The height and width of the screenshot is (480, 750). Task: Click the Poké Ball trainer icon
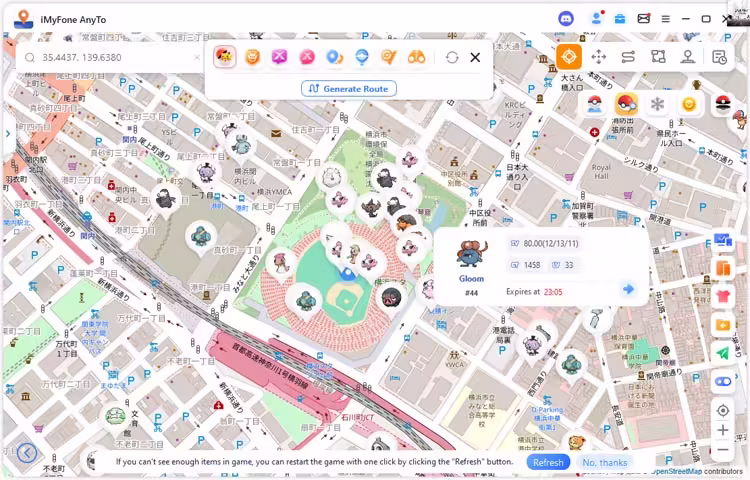[595, 104]
